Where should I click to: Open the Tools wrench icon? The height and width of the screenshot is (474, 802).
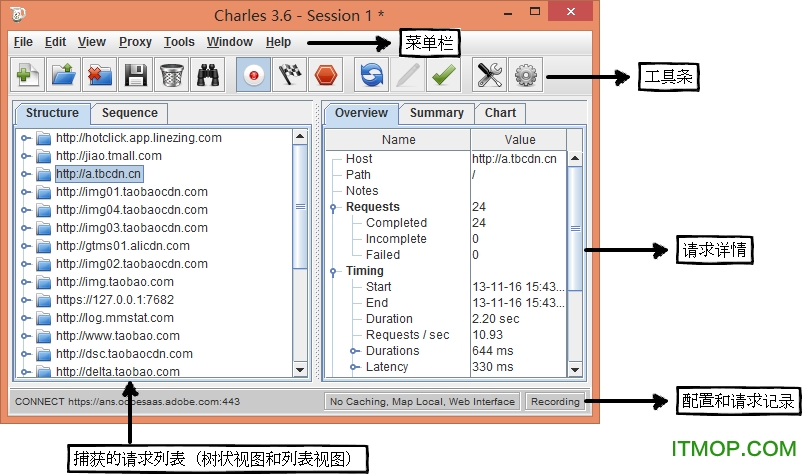[489, 75]
